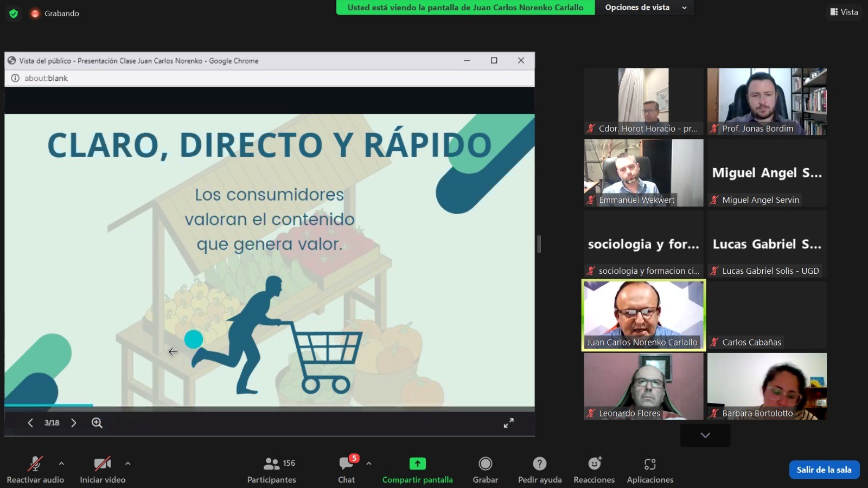Select Prof. Jonas Bordim video tile
This screenshot has width=868, height=488.
pyautogui.click(x=767, y=101)
